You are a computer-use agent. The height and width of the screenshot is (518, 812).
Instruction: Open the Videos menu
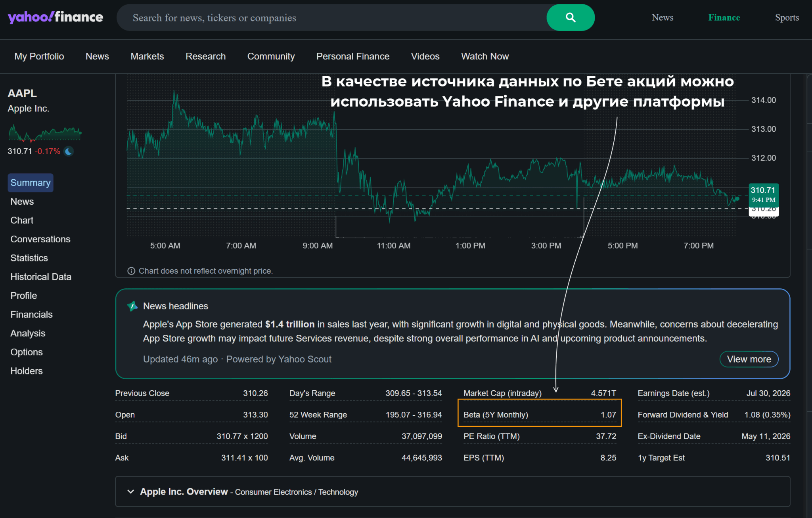[425, 56]
